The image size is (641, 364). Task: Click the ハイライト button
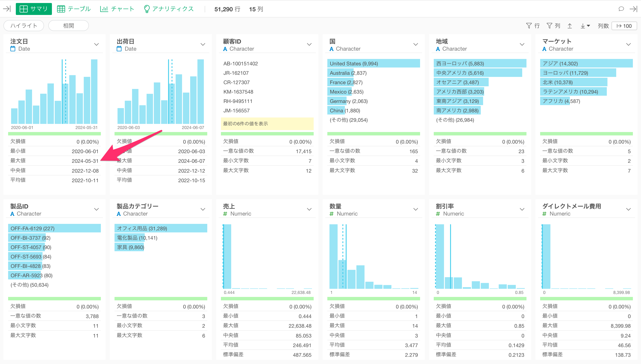coord(24,26)
